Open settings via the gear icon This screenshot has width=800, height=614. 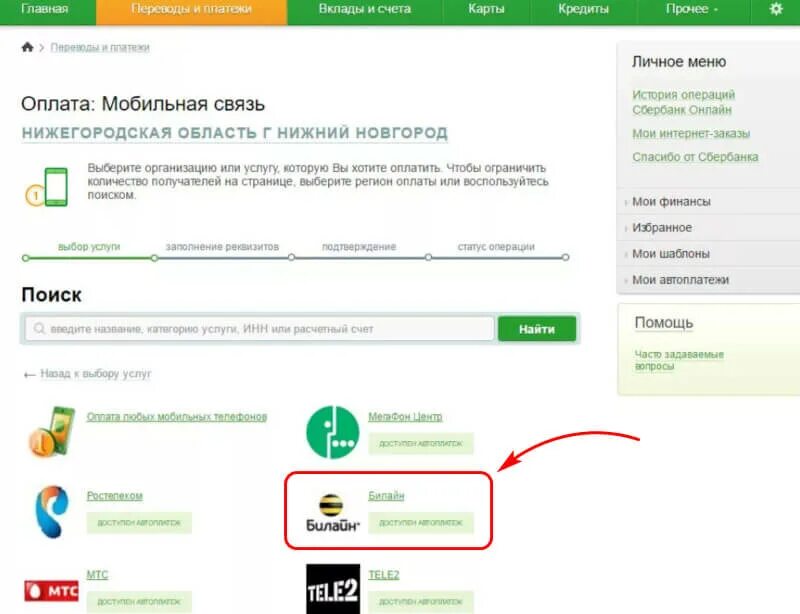coord(776,9)
